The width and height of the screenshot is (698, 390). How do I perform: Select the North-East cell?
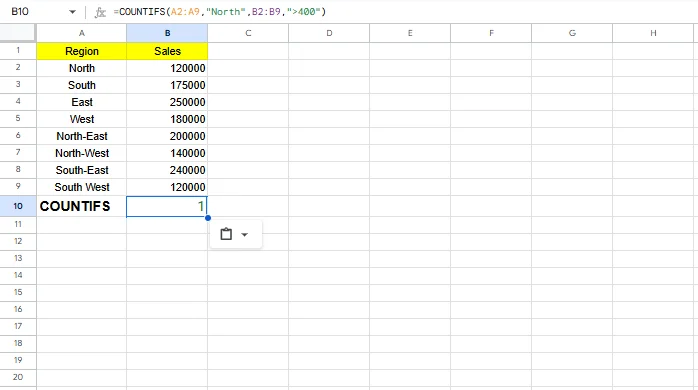pos(81,136)
